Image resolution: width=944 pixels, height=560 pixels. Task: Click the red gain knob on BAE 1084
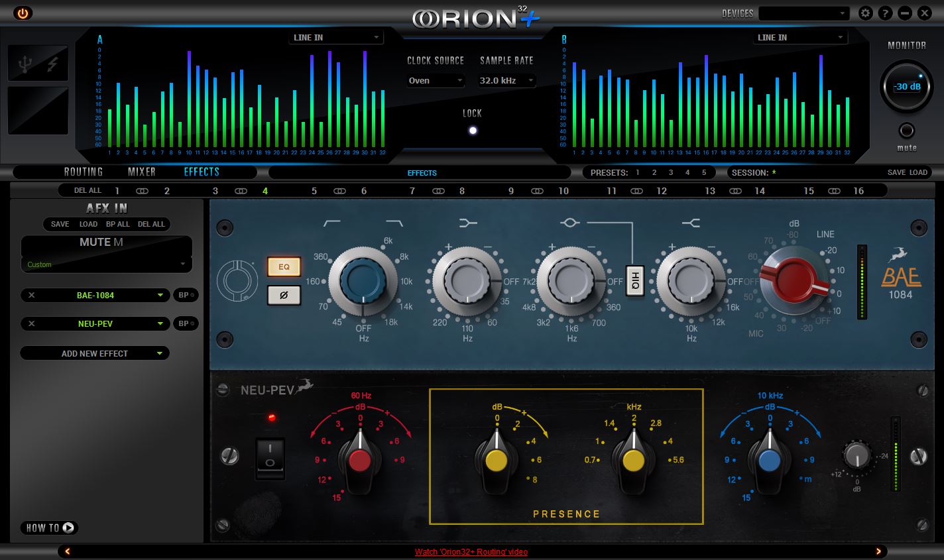click(x=795, y=282)
